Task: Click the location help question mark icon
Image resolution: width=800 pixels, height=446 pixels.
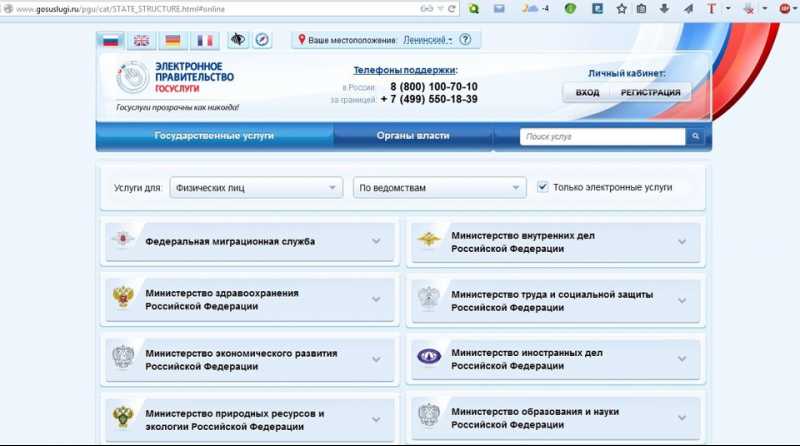Action: 465,39
